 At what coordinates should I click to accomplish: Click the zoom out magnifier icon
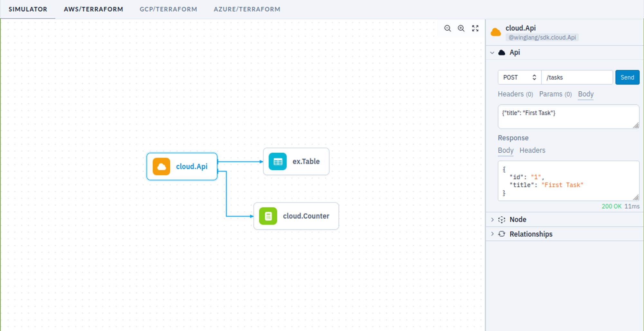(447, 28)
